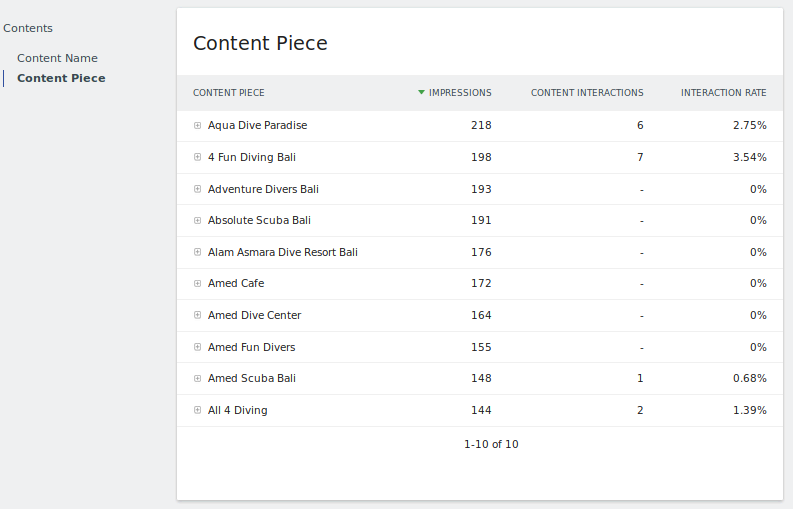Click plus icon next to Amed Fun Divers
Image resolution: width=793 pixels, height=509 pixels.
(198, 348)
